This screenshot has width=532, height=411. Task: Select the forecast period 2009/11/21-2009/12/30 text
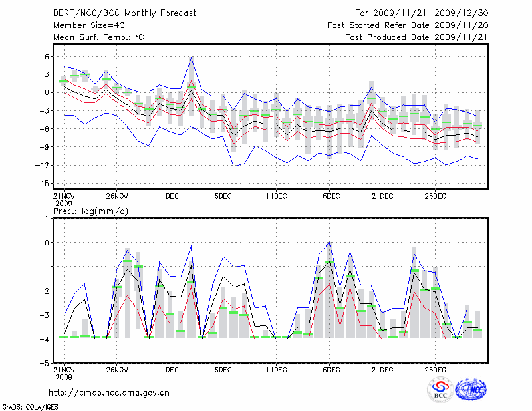[x=421, y=13]
